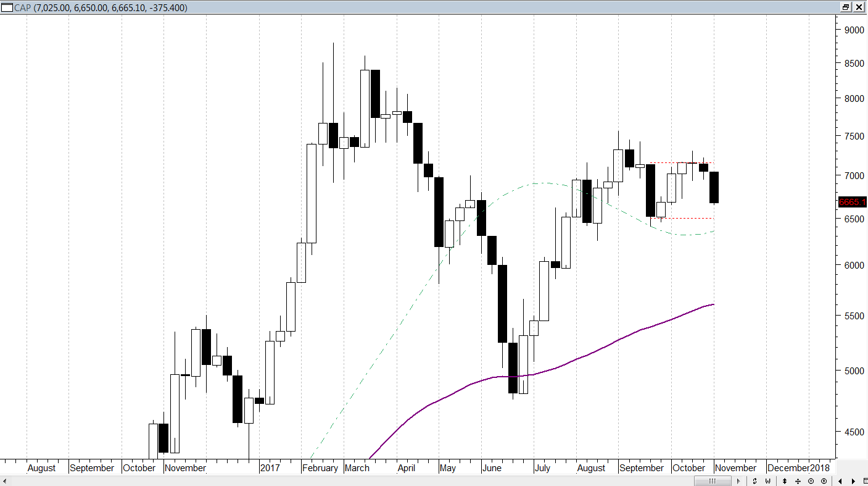Click the scrollbar left arrow

[x=6, y=481]
